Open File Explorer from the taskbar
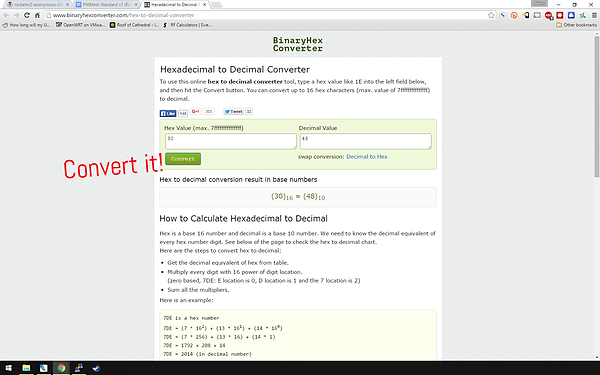The image size is (600, 375). [26, 368]
